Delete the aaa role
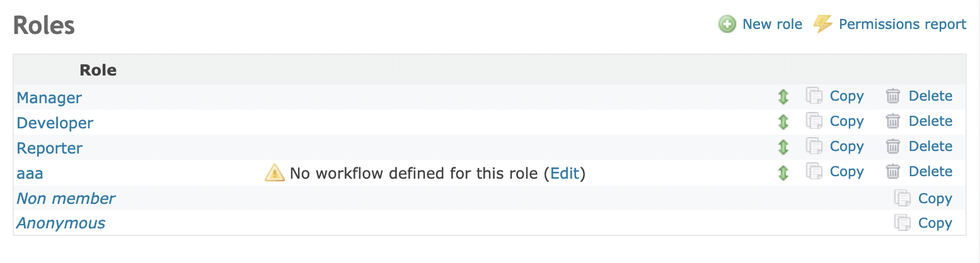Image resolution: width=980 pixels, height=263 pixels. point(930,172)
